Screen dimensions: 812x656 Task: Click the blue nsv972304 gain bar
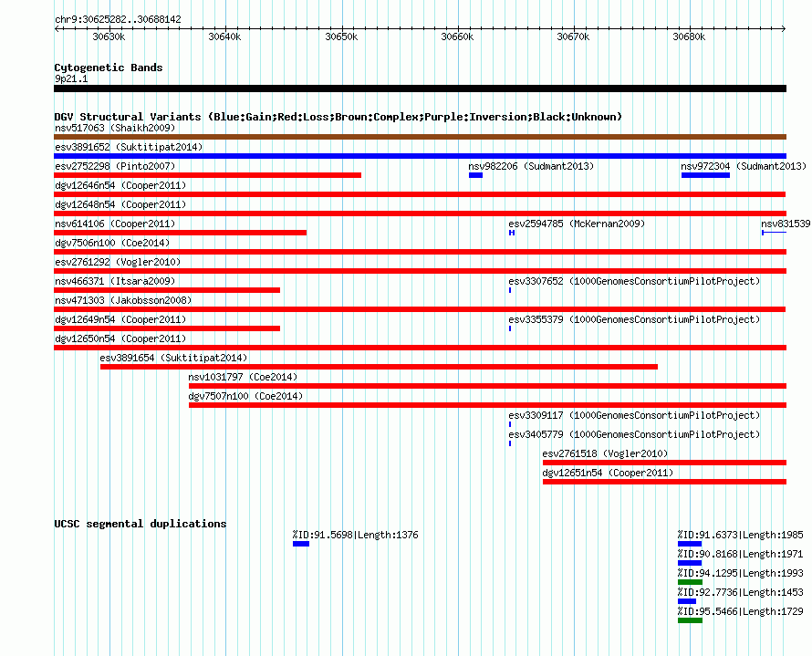705,175
